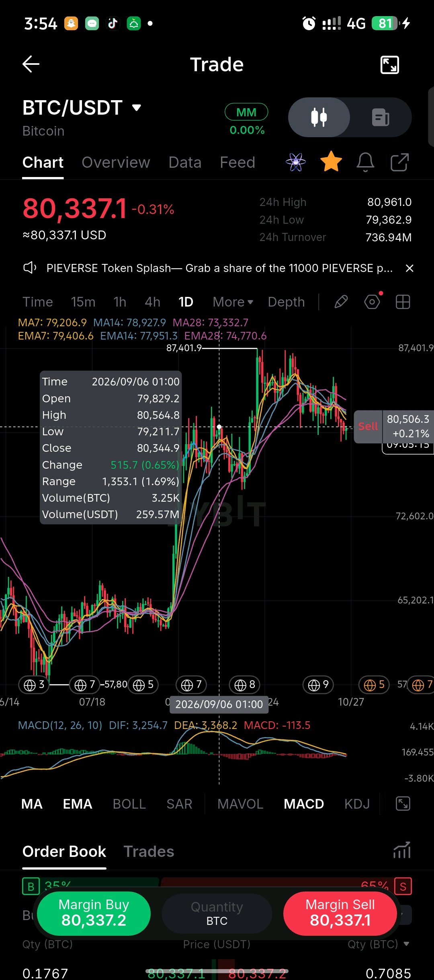Switch to the Trades tab

click(149, 851)
